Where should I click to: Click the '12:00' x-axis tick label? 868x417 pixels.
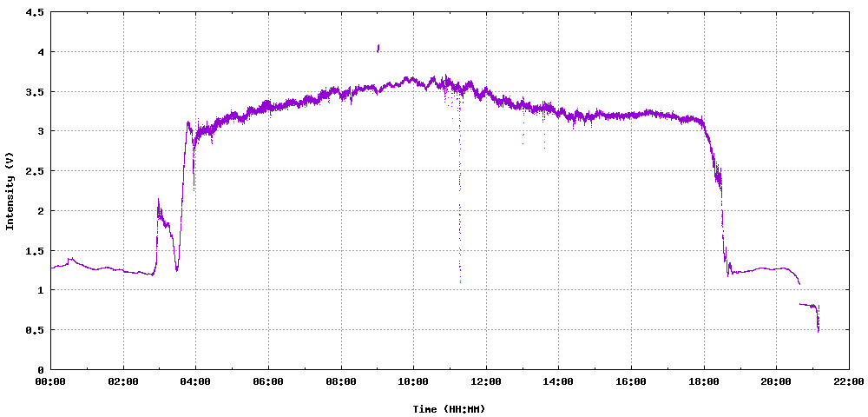[x=486, y=381]
